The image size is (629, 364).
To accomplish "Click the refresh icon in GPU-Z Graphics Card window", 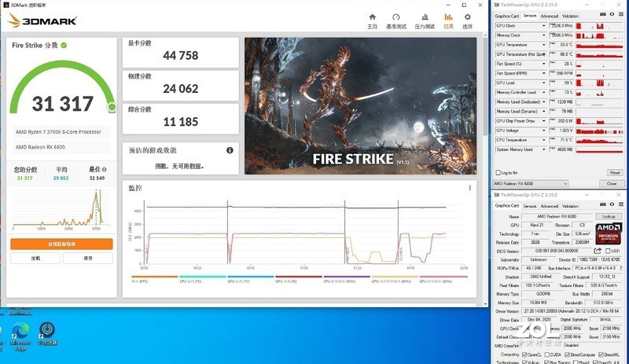I will coord(612,204).
